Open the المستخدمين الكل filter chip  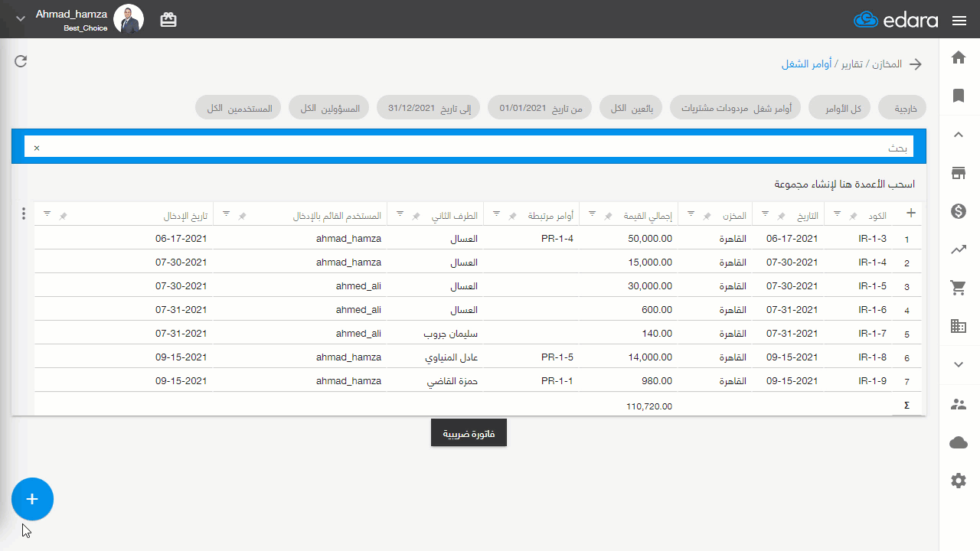coord(239,108)
